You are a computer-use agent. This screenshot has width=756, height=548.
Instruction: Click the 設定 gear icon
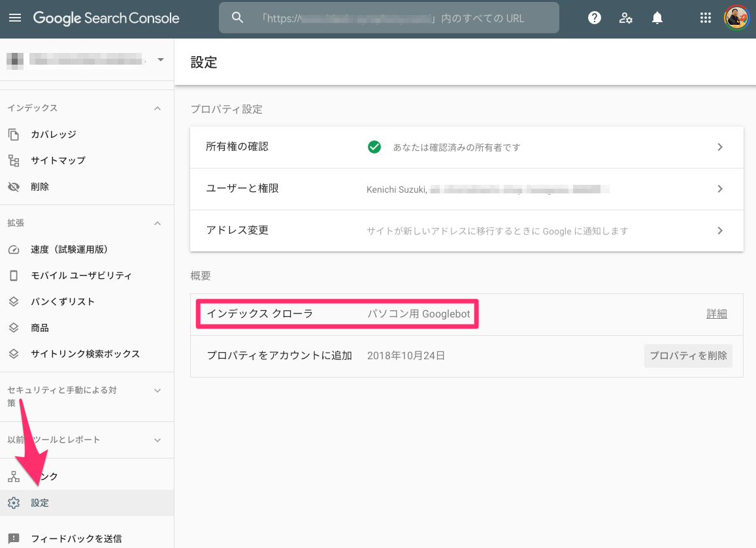pos(14,503)
